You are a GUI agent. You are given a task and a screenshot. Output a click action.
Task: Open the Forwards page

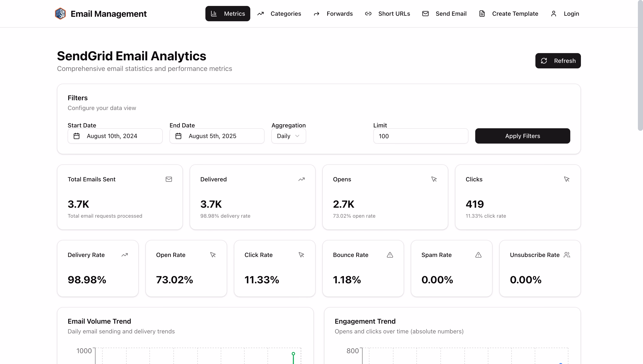(x=333, y=14)
